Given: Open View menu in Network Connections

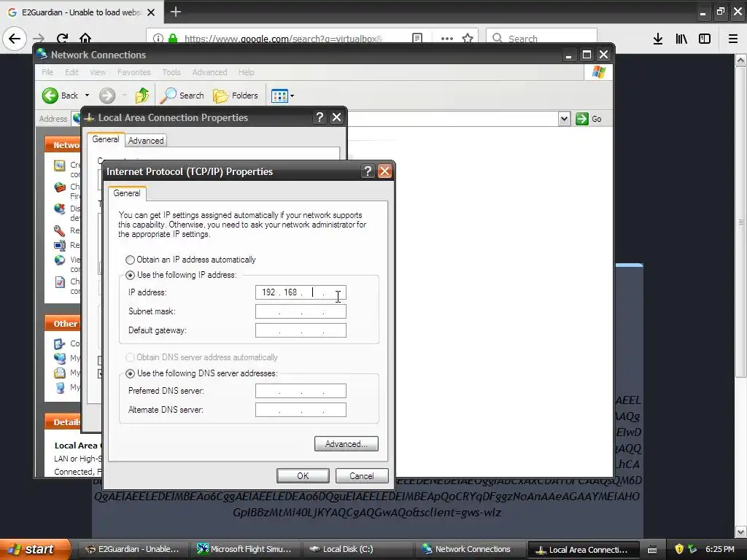Looking at the screenshot, I should [98, 72].
